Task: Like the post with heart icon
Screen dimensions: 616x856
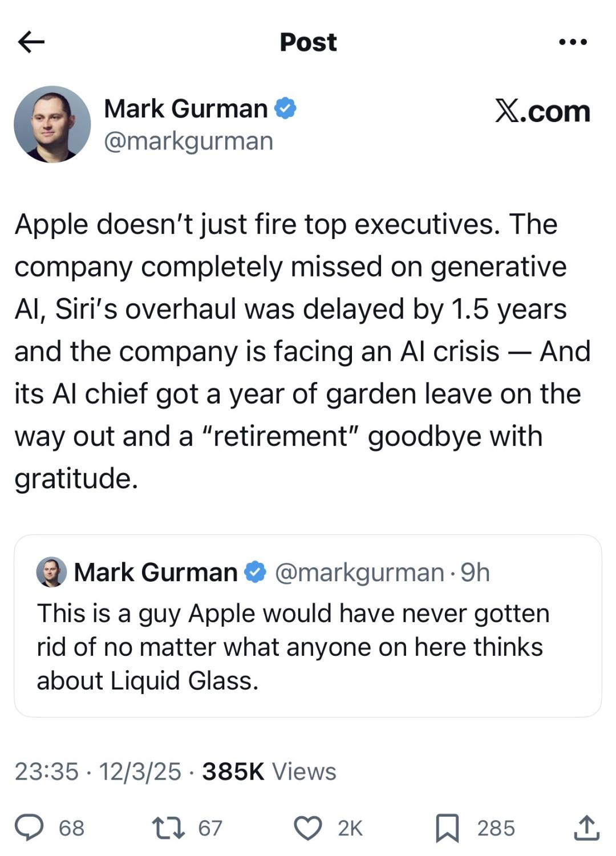Action: click(308, 827)
